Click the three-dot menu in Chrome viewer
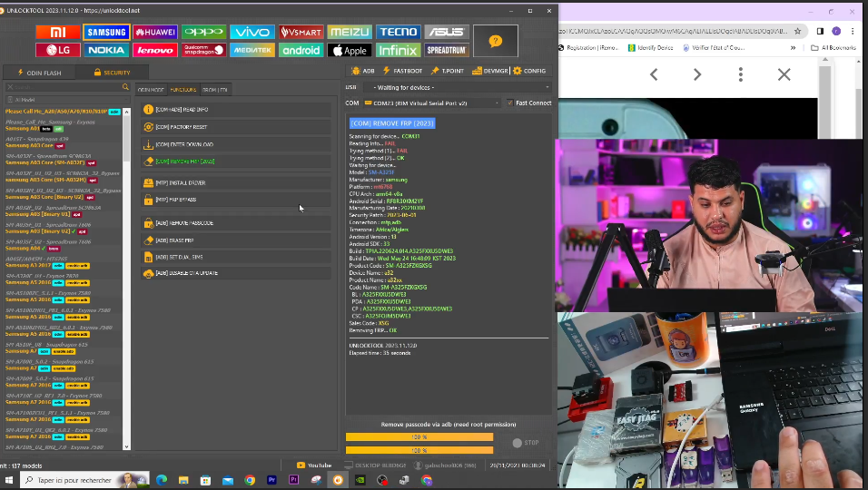This screenshot has height=490, width=868. [741, 74]
